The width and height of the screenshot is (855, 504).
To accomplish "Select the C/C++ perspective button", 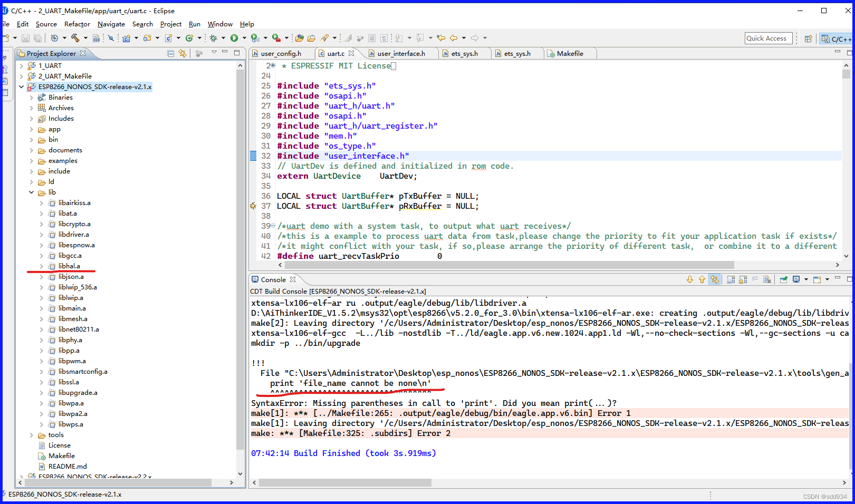I will point(837,38).
